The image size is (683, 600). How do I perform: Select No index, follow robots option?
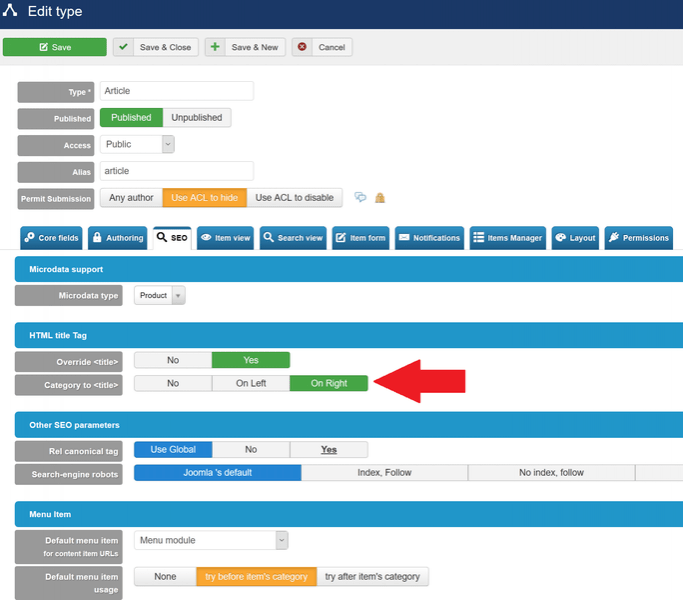point(551,473)
